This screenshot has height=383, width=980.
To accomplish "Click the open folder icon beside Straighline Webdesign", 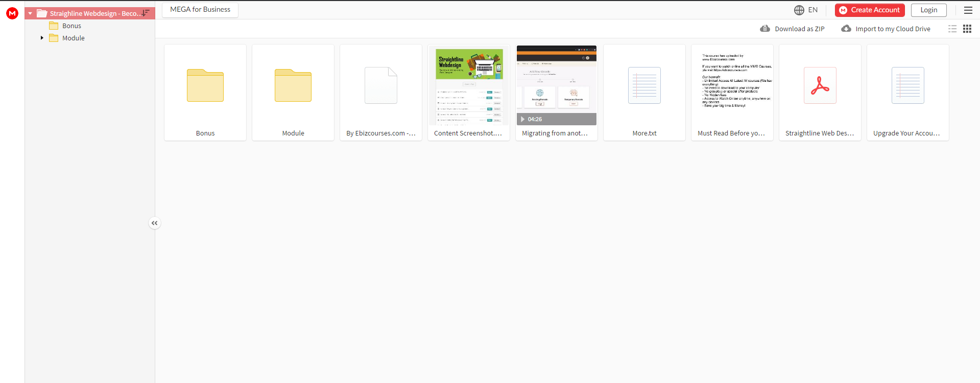I will pos(42,13).
